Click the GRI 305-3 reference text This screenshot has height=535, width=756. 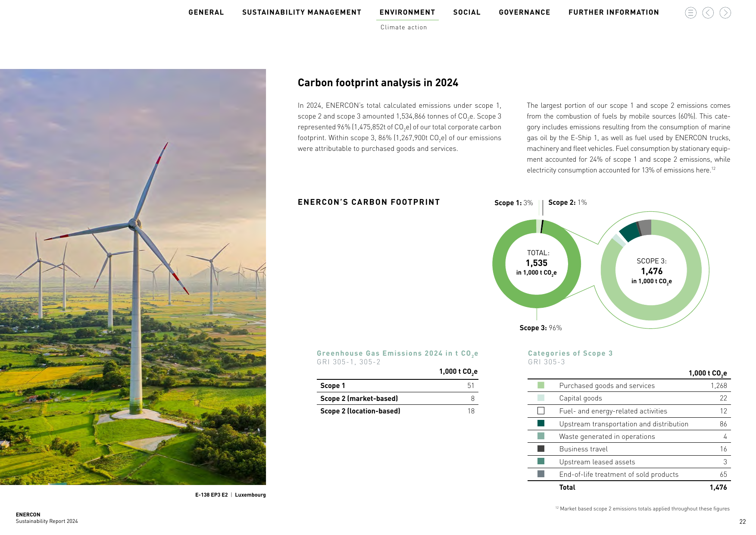547,362
